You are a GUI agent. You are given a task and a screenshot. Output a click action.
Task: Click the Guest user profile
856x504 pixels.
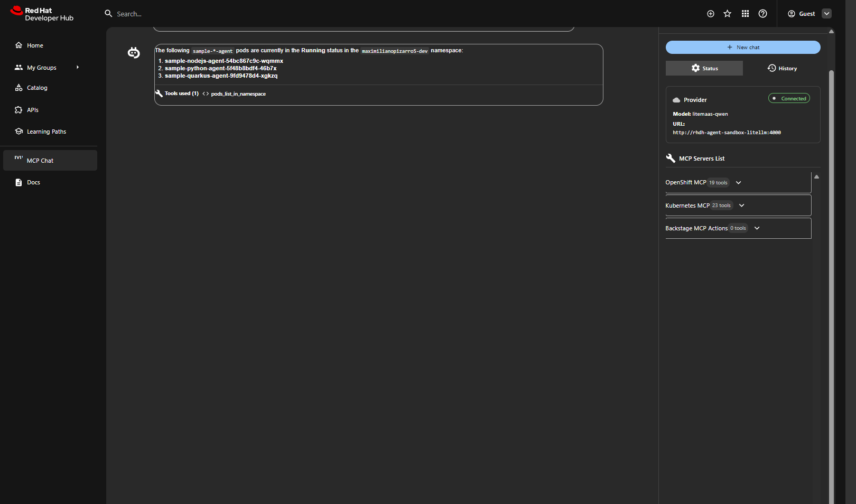click(802, 14)
